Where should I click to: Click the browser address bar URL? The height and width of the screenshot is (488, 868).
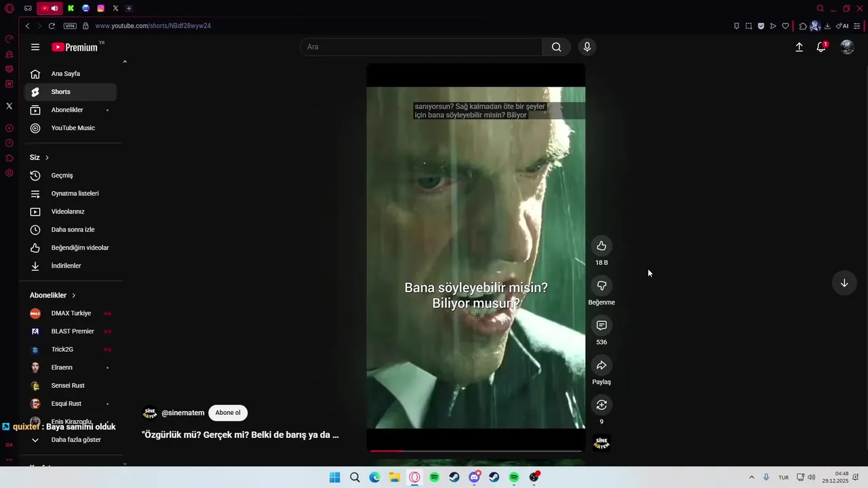pos(153,26)
